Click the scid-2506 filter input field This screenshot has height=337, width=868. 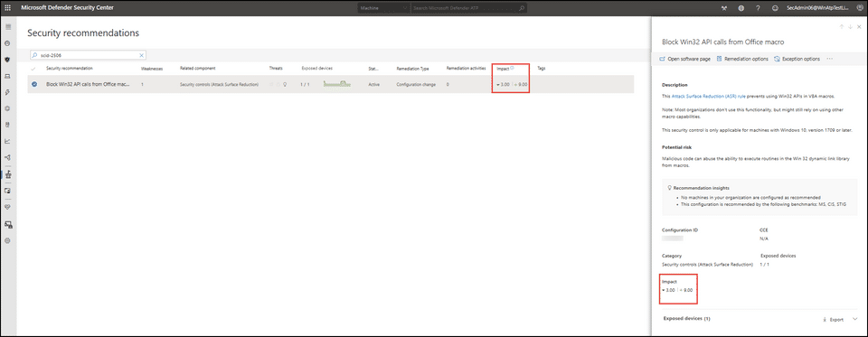click(x=88, y=55)
